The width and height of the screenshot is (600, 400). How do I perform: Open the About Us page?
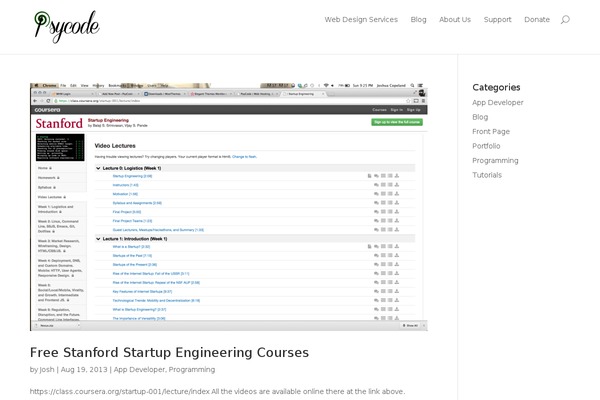click(455, 20)
